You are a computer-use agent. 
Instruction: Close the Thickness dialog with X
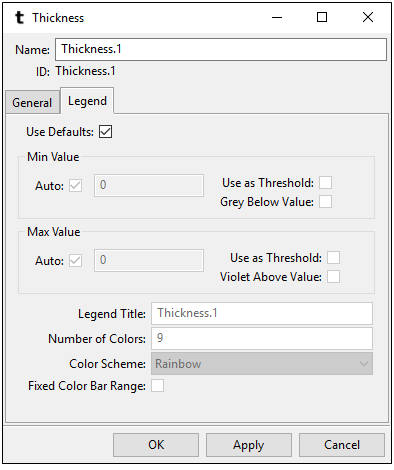[368, 17]
